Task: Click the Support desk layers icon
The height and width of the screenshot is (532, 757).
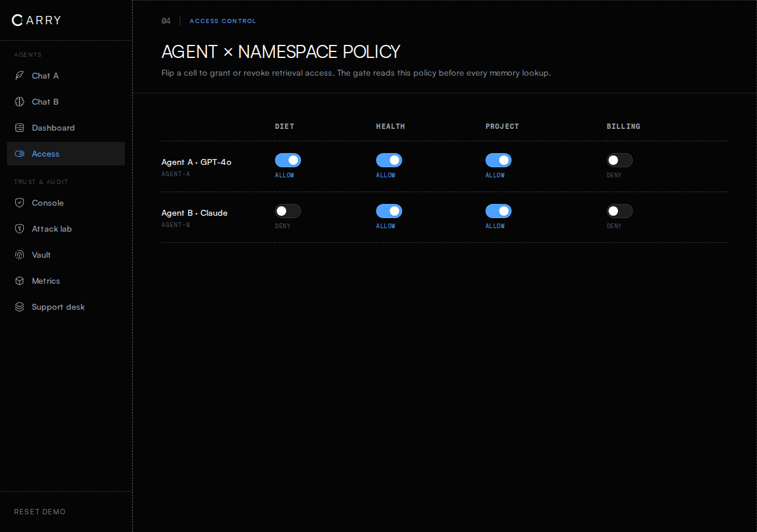Action: pos(20,307)
